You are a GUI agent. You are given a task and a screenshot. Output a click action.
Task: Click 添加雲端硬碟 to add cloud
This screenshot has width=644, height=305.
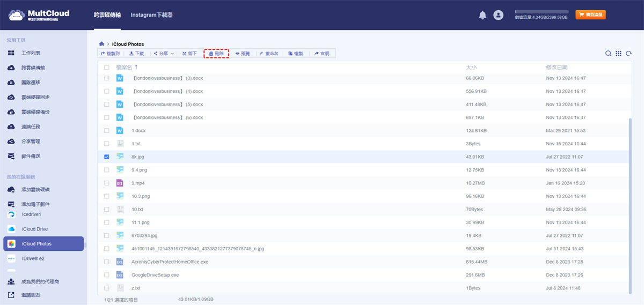point(35,190)
